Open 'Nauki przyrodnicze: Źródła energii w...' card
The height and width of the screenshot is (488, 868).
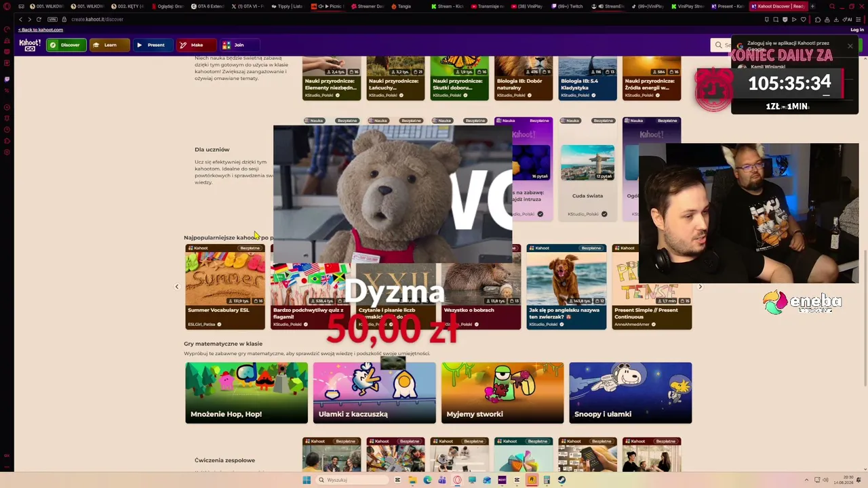652,79
